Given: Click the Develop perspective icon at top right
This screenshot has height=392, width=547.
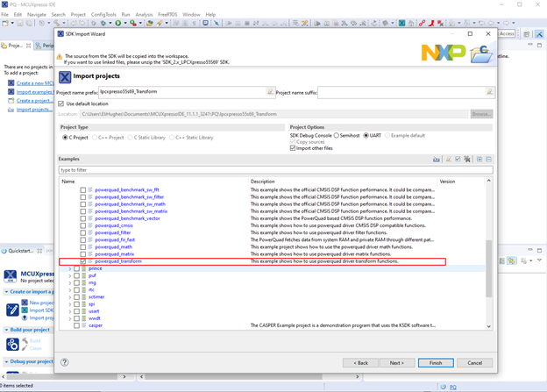Looking at the screenshot, I should point(539,34).
